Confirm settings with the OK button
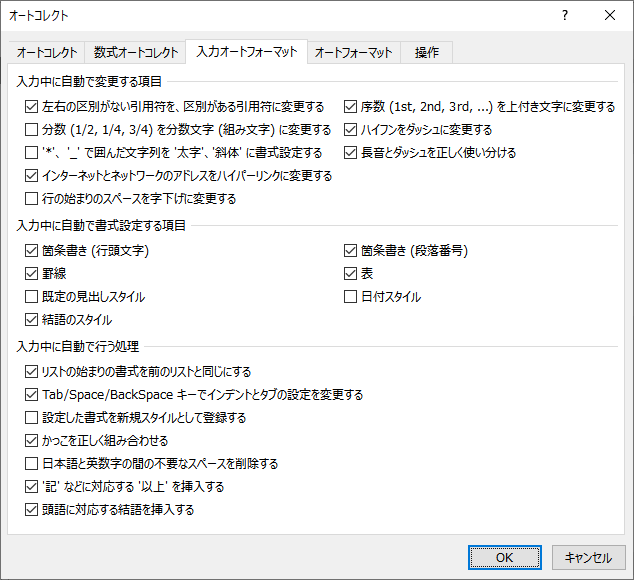This screenshot has width=634, height=580. click(505, 558)
